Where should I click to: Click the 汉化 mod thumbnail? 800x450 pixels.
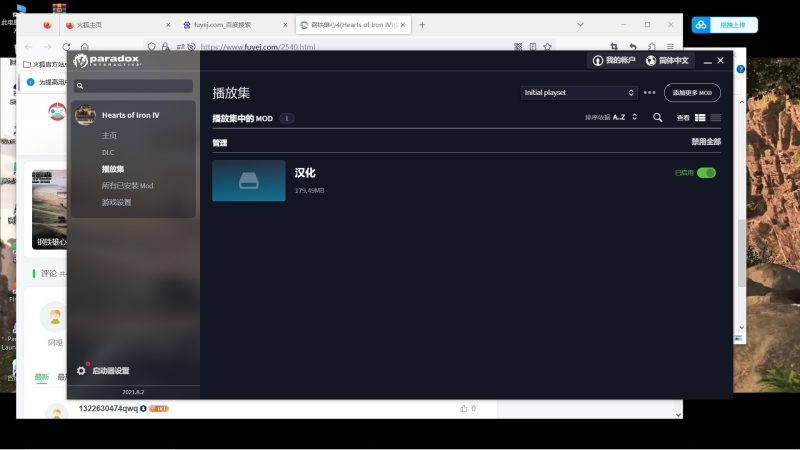click(249, 181)
